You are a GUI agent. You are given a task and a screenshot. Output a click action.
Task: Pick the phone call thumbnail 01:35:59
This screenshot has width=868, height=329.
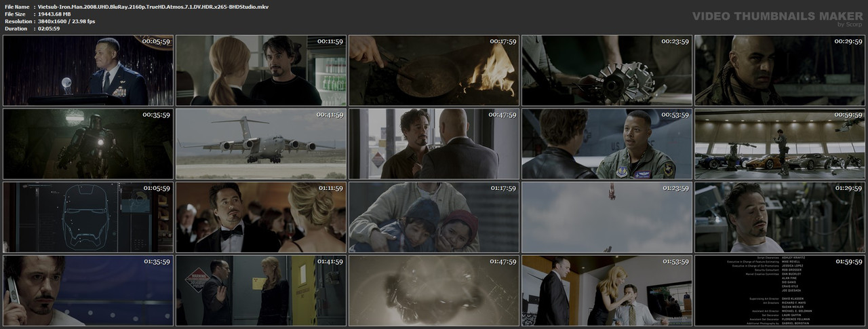(x=88, y=290)
